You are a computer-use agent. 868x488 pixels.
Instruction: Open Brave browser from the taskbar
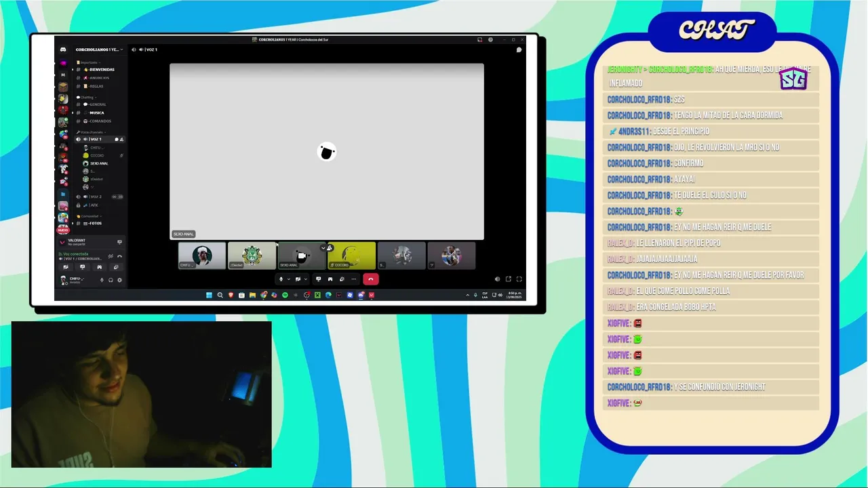point(231,295)
